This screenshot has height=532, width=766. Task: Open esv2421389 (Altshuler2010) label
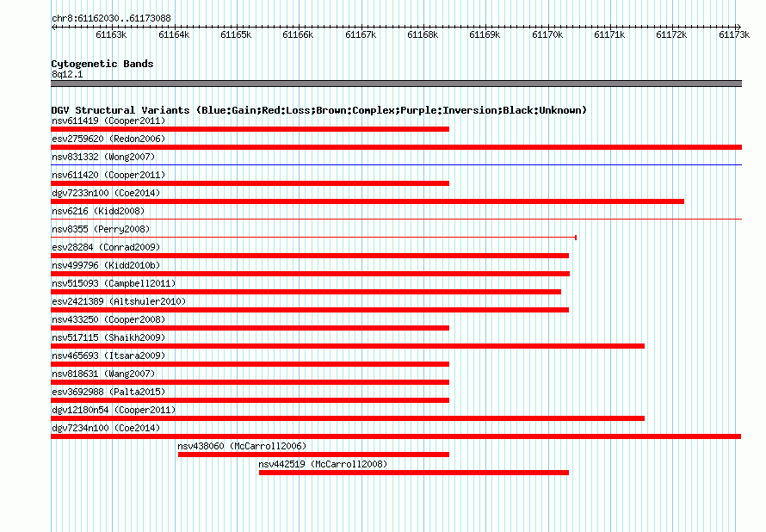coord(119,301)
